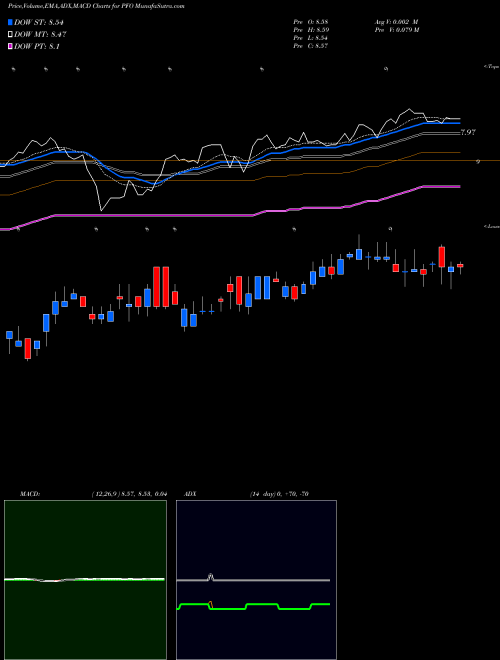
Task: Click the 'MACD:' panel heading
Action: tap(30, 494)
